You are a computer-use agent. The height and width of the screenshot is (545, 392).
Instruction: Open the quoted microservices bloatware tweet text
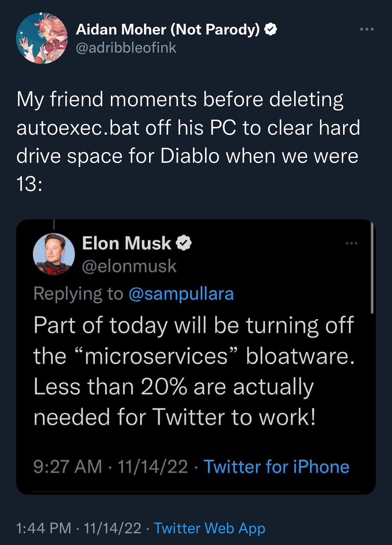(x=194, y=371)
